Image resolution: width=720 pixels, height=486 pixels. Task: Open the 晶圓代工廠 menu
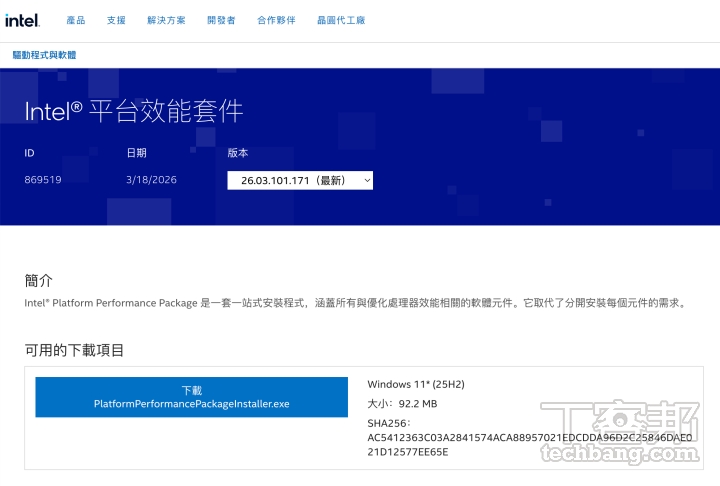click(341, 20)
